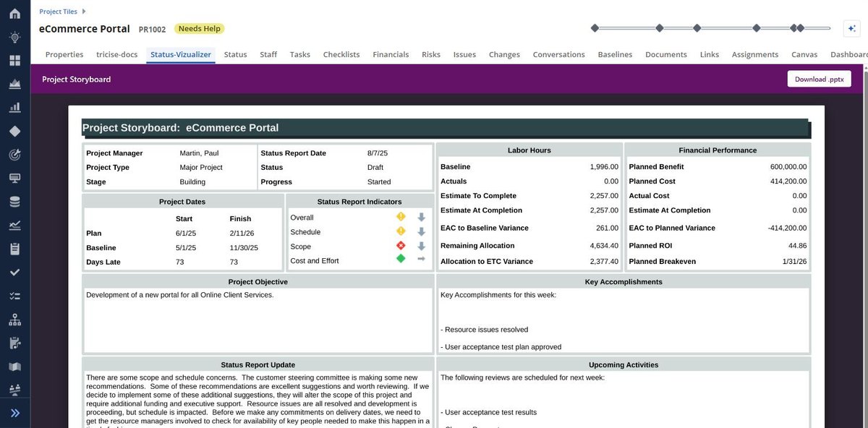Open the Canvas tab

pos(804,54)
